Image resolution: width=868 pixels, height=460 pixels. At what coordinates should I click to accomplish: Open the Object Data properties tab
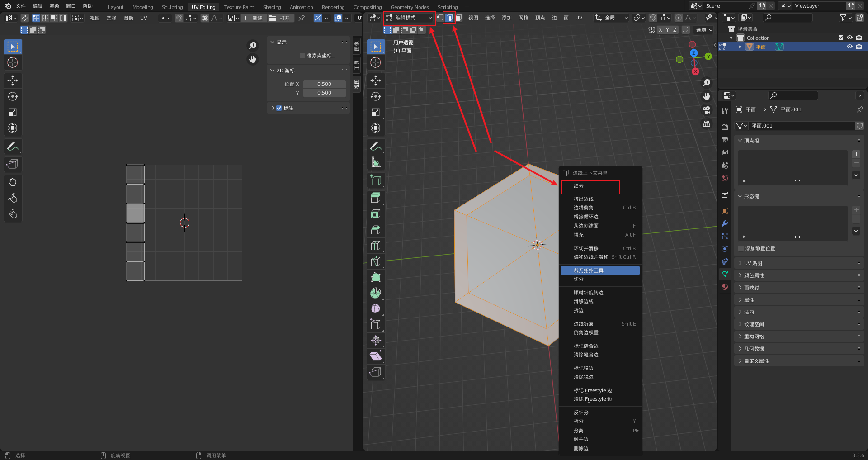coord(725,274)
